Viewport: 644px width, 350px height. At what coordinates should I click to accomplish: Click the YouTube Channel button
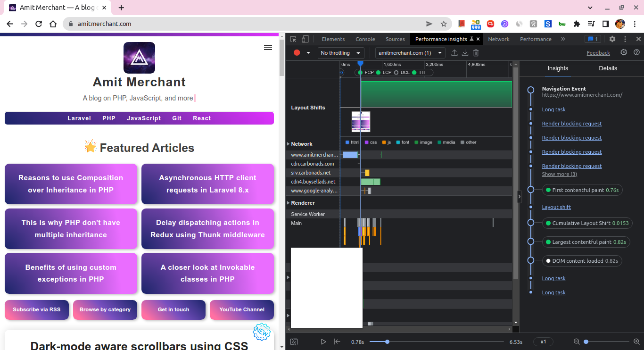pyautogui.click(x=242, y=309)
